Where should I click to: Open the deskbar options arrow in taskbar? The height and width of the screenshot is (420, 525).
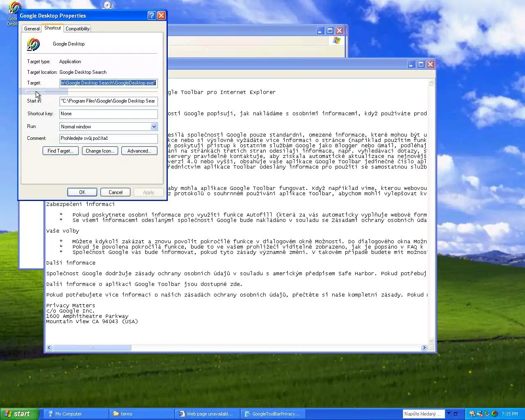click(x=449, y=413)
